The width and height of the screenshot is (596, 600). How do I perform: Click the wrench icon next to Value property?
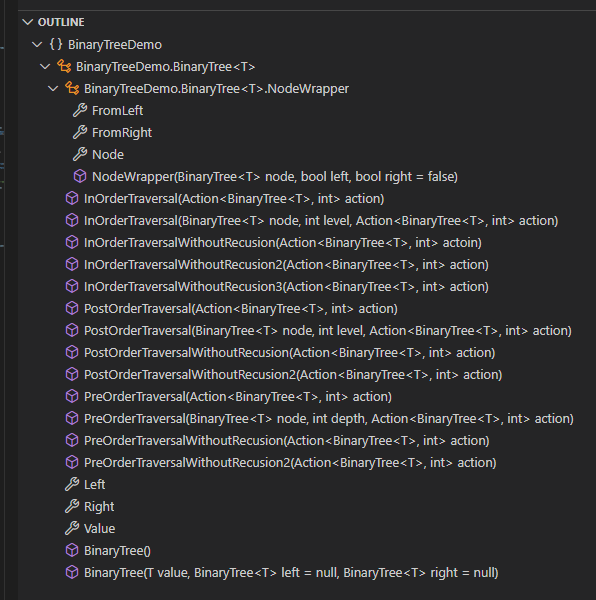pos(72,528)
